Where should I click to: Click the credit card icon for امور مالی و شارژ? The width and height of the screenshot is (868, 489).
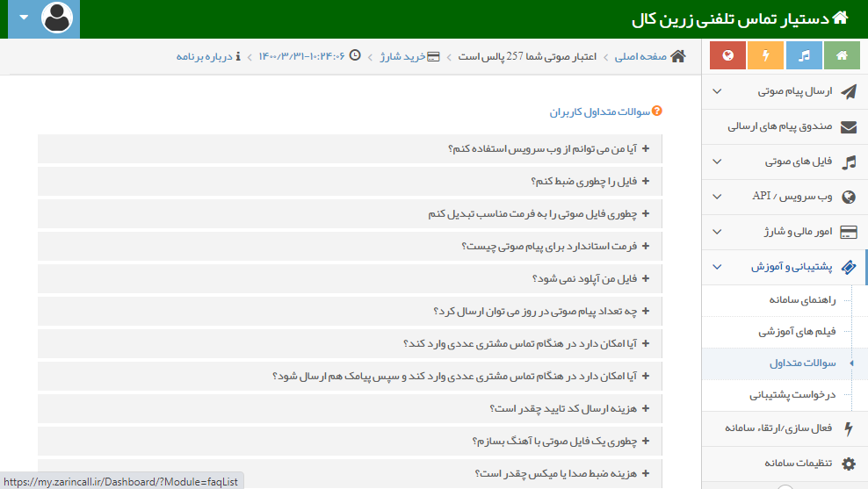849,233
